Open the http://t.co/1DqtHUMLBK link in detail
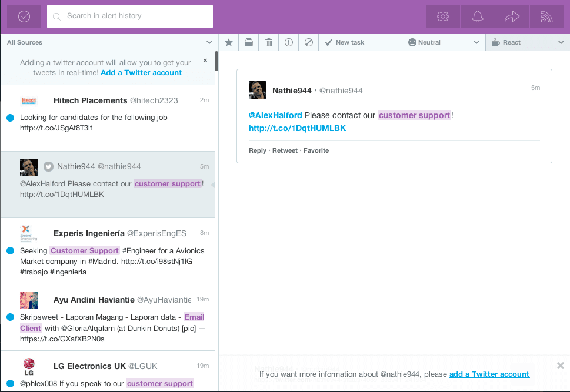This screenshot has height=392, width=570. point(298,128)
